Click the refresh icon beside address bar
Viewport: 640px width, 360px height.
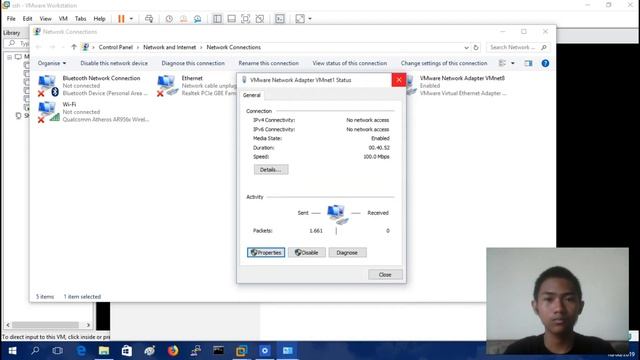[x=476, y=47]
